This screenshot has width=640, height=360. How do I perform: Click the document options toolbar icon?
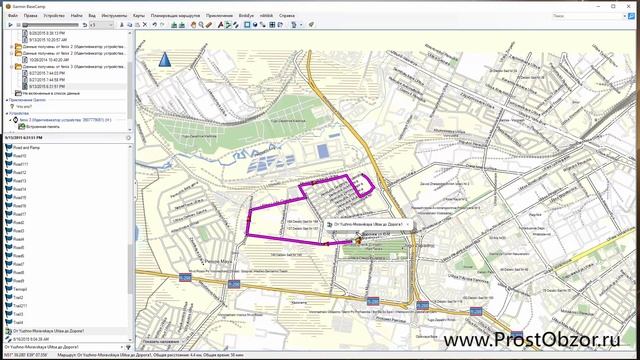click(294, 25)
